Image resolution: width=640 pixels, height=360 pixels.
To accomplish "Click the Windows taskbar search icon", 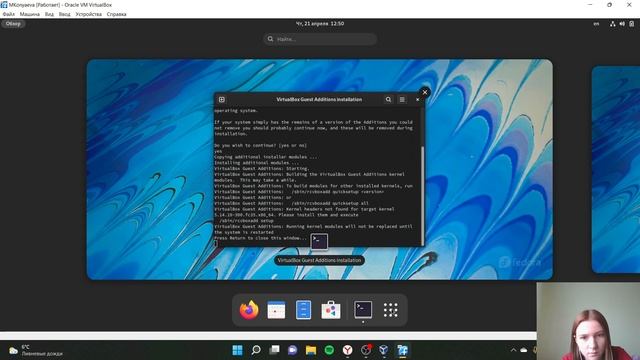I will coord(256,350).
